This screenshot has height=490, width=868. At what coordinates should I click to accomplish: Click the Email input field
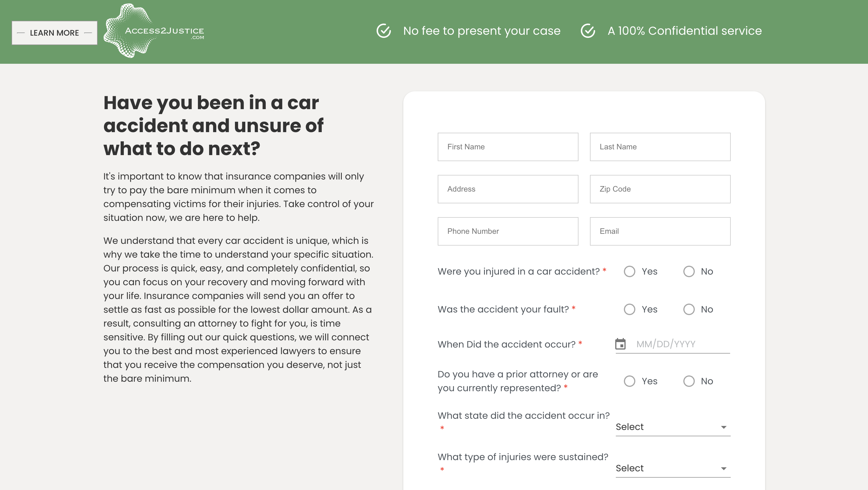point(660,231)
